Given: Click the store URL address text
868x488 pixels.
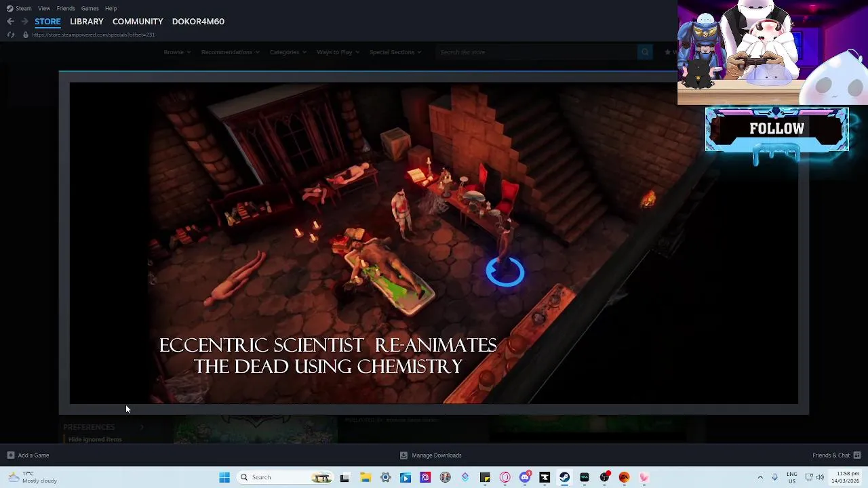Looking at the screenshot, I should coord(94,35).
